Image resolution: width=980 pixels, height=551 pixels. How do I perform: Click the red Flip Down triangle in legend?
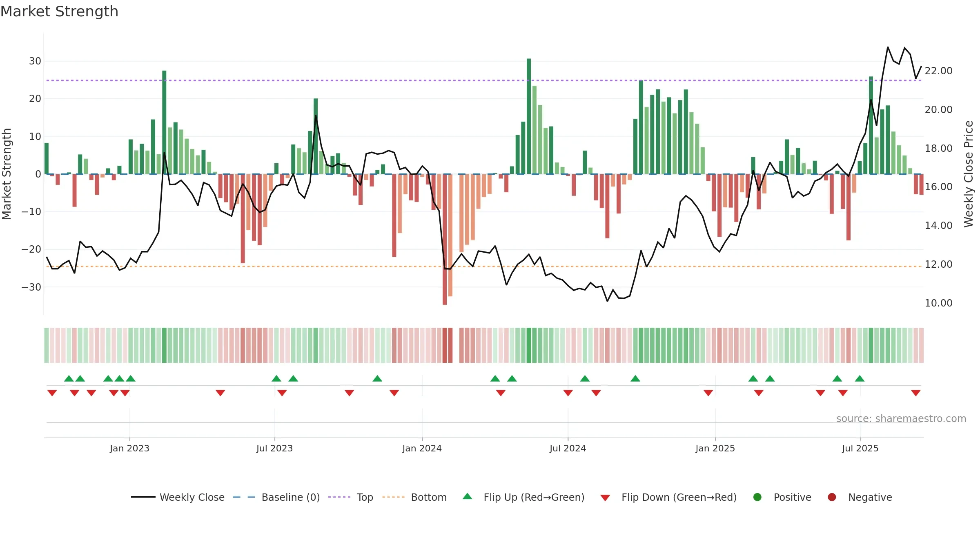605,498
